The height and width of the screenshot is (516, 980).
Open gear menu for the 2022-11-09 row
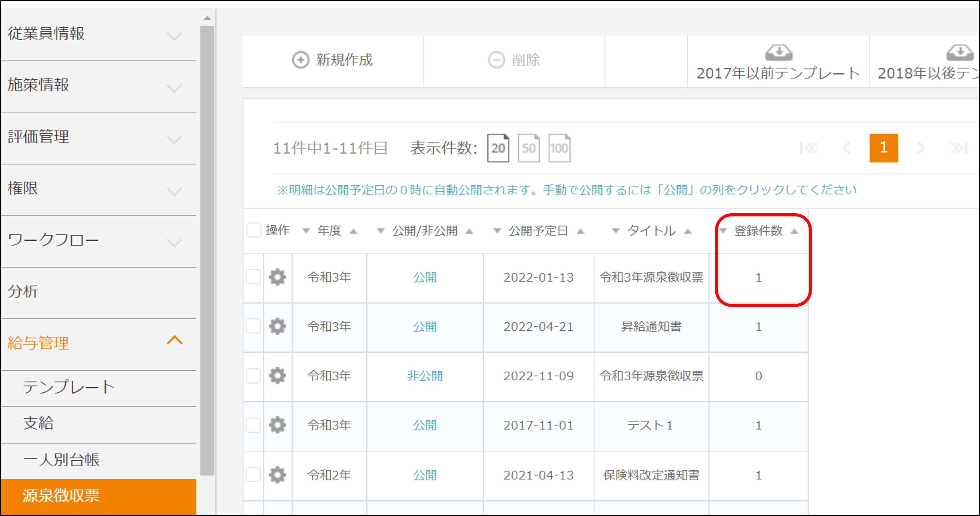coord(277,376)
